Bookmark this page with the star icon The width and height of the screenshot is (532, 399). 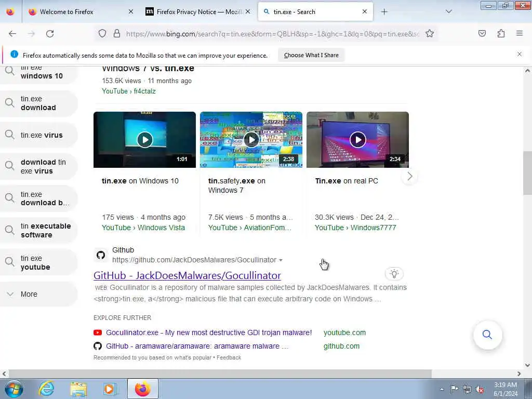coord(430,34)
